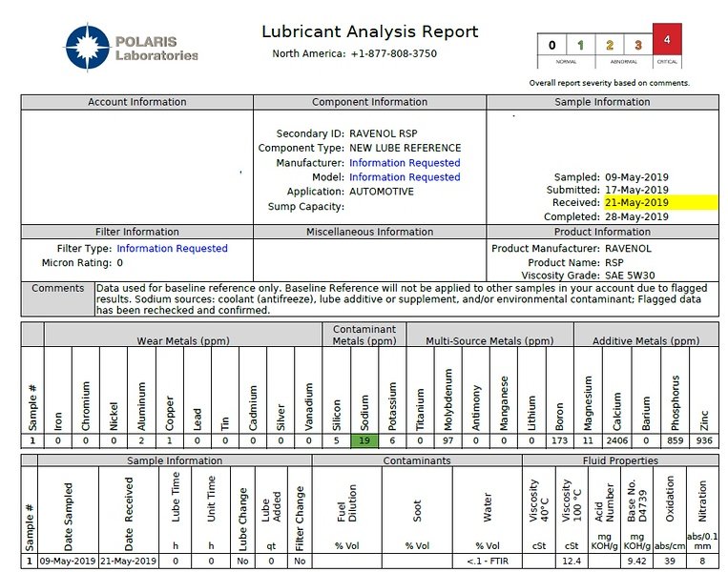This screenshot has width=728, height=572.
Task: Click the Secondary ID value RAVENOL RSP
Action: [x=383, y=133]
